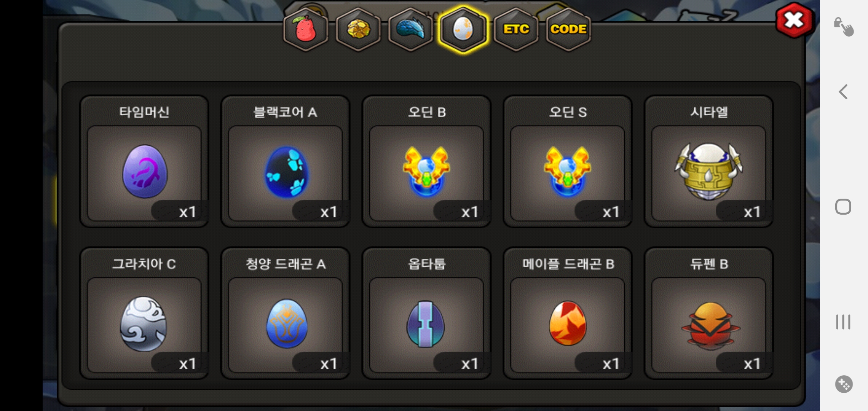Close the inventory window with red X
This screenshot has height=411, width=868.
pos(794,20)
